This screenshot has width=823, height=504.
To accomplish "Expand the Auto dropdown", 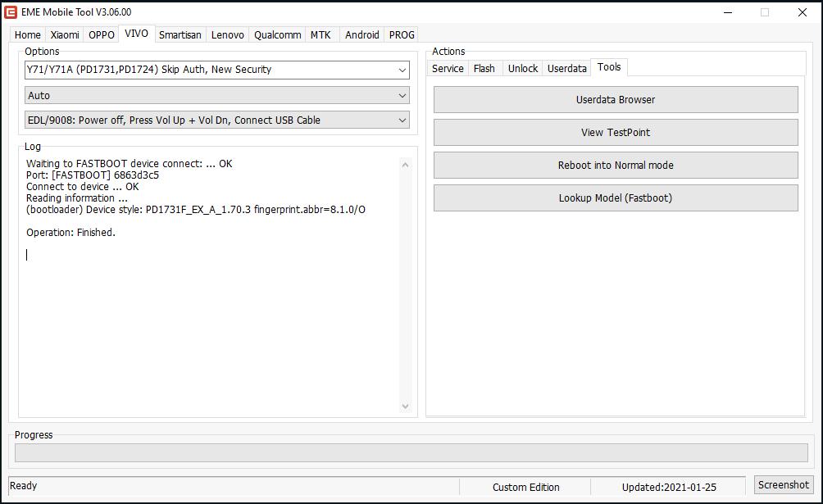I will tap(216, 96).
